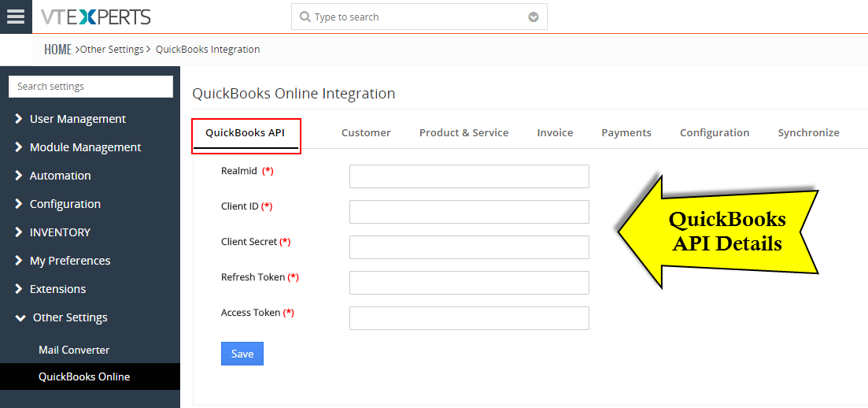The height and width of the screenshot is (408, 868).
Task: Focus the Type to search field
Action: pyautogui.click(x=419, y=17)
